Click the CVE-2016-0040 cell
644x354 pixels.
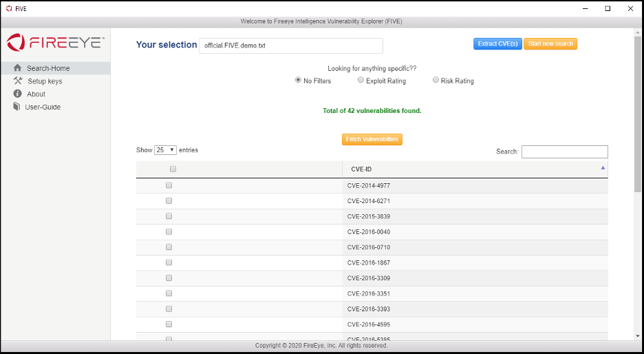475,232
